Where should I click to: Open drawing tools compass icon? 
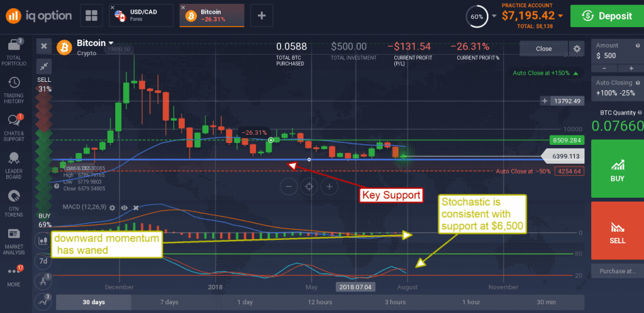(43, 282)
